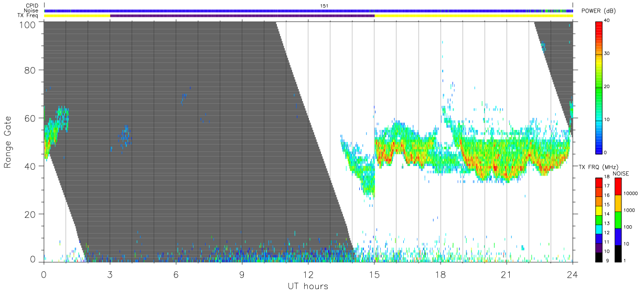Click the CPID value 151
The image size is (644, 297).
click(325, 6)
